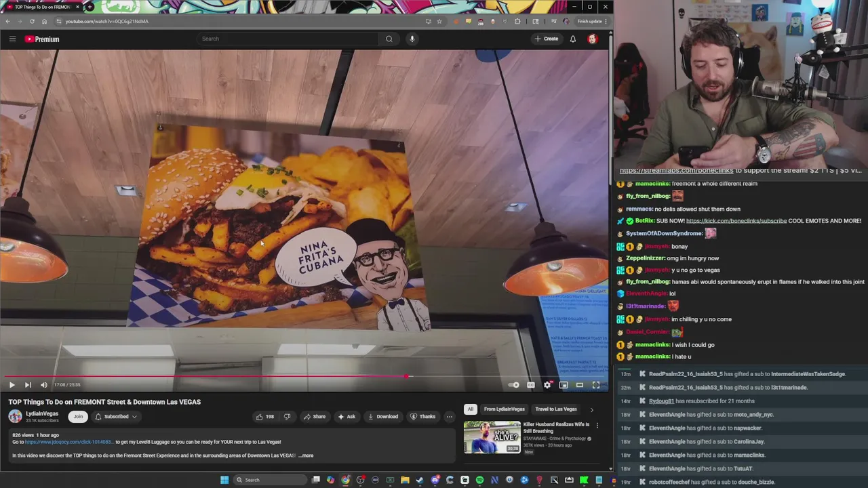
Task: Select Travel to Las Vegas chip
Action: 556,409
